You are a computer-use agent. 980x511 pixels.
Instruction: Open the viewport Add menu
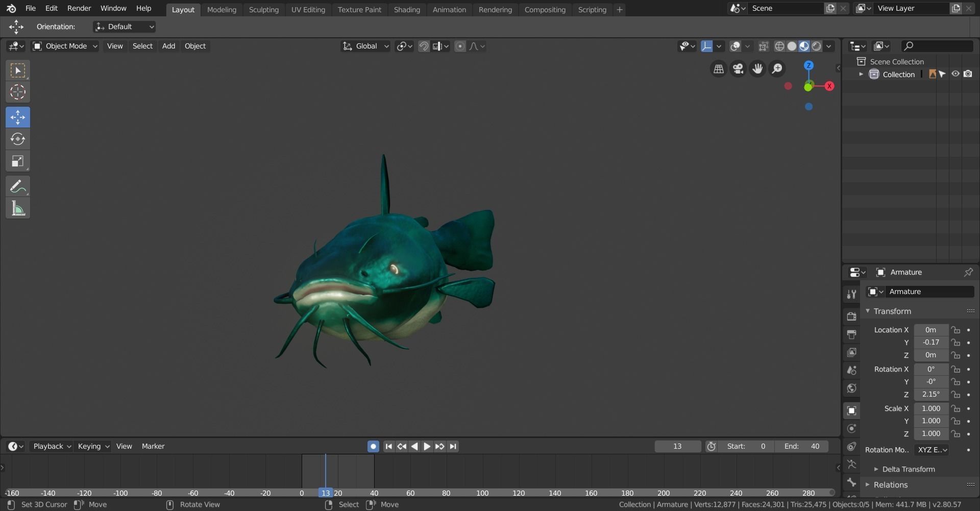point(168,46)
